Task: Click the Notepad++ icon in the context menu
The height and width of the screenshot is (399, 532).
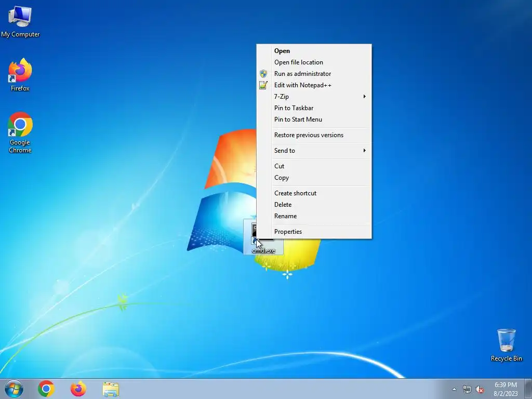Action: tap(263, 85)
